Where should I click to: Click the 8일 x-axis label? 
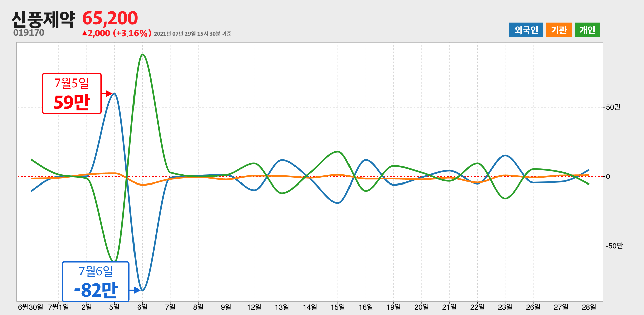[x=198, y=307]
